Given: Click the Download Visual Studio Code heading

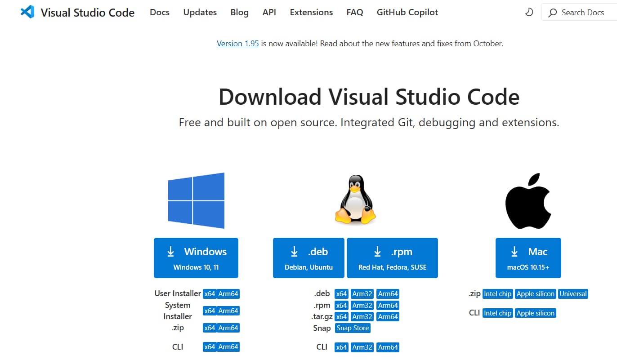Looking at the screenshot, I should [x=369, y=97].
